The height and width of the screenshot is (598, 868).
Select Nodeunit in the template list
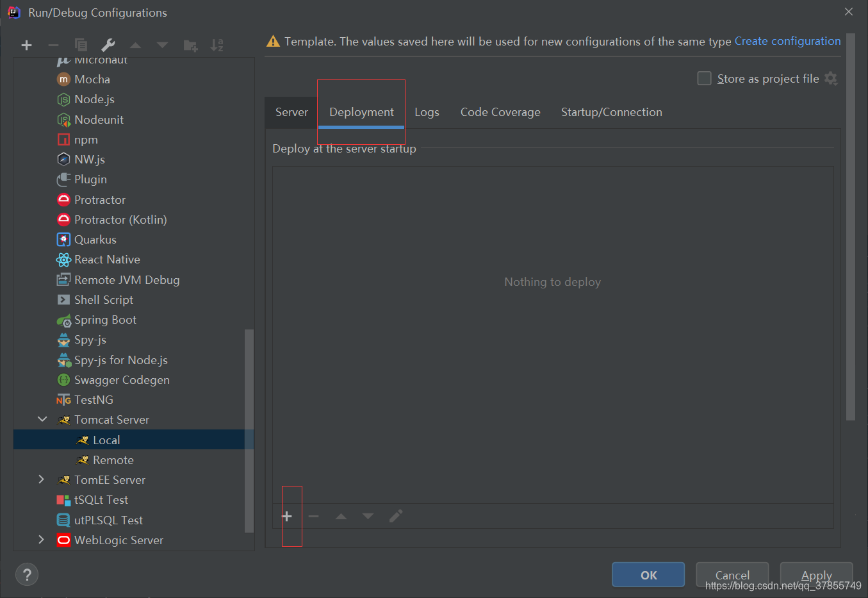click(133, 119)
